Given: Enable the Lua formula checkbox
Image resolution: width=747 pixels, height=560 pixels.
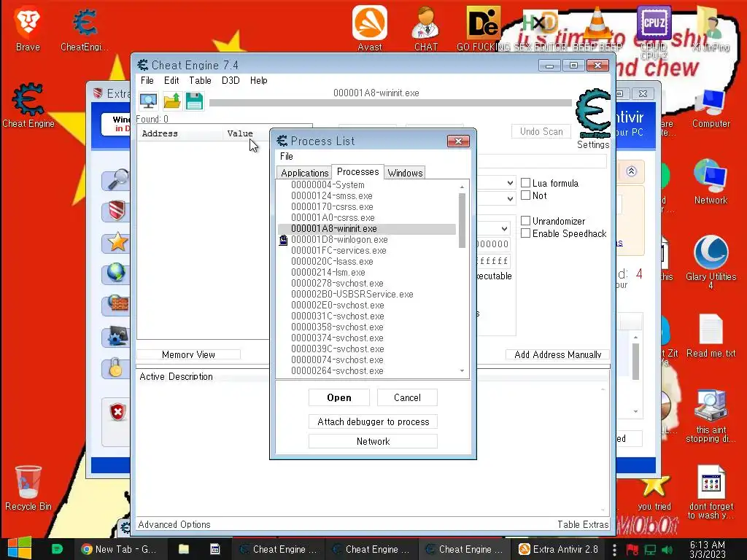Looking at the screenshot, I should pos(525,183).
